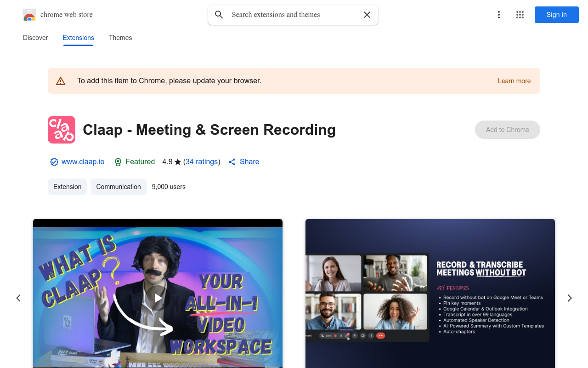Go to previous screenshot with left arrow
The height and width of the screenshot is (368, 588).
tap(18, 298)
